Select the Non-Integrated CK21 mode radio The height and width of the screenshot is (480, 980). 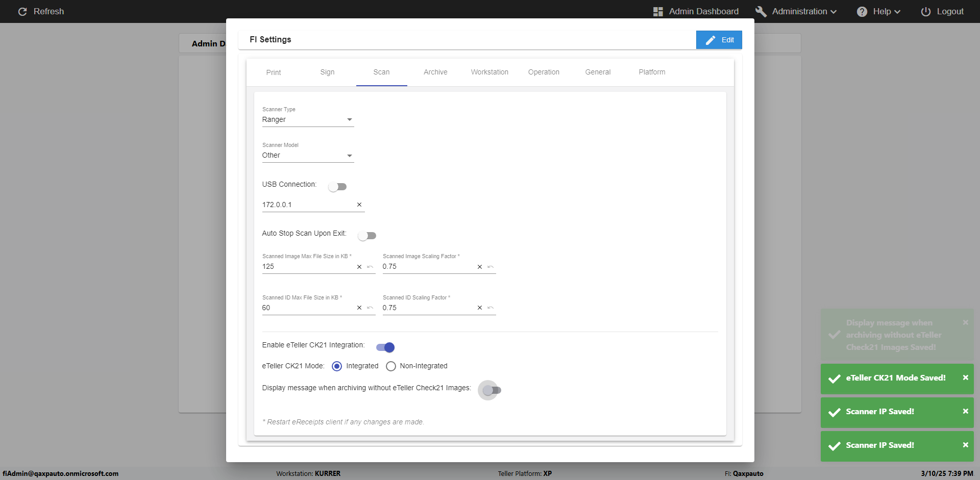tap(391, 366)
